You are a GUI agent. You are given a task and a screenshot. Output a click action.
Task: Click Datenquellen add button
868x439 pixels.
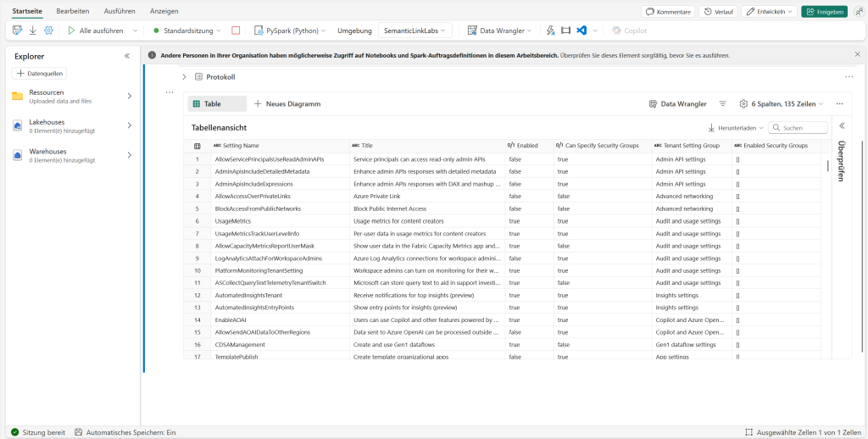point(39,73)
